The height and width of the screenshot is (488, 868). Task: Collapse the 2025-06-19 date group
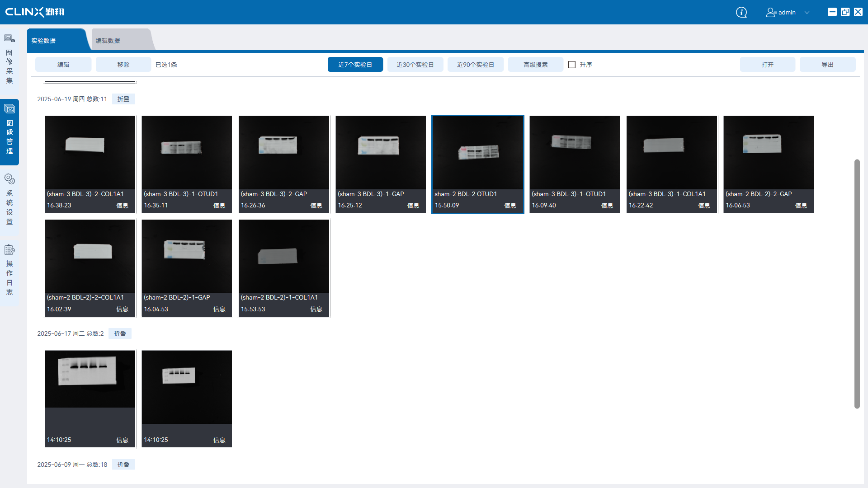tap(123, 99)
